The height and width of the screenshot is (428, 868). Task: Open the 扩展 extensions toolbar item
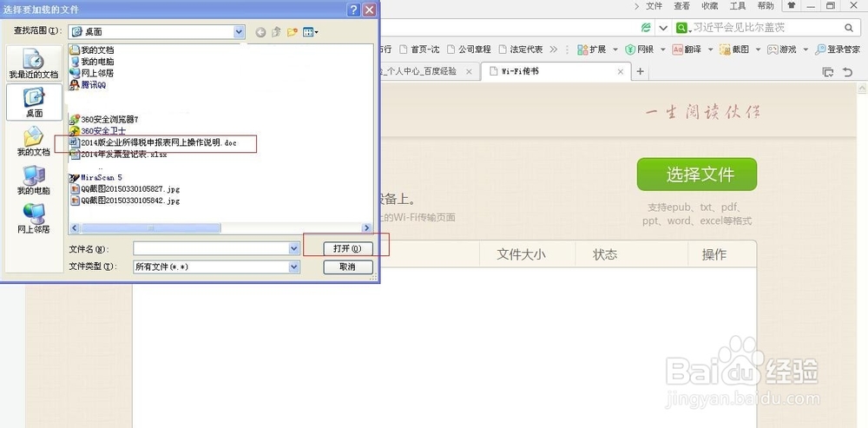pos(592,49)
